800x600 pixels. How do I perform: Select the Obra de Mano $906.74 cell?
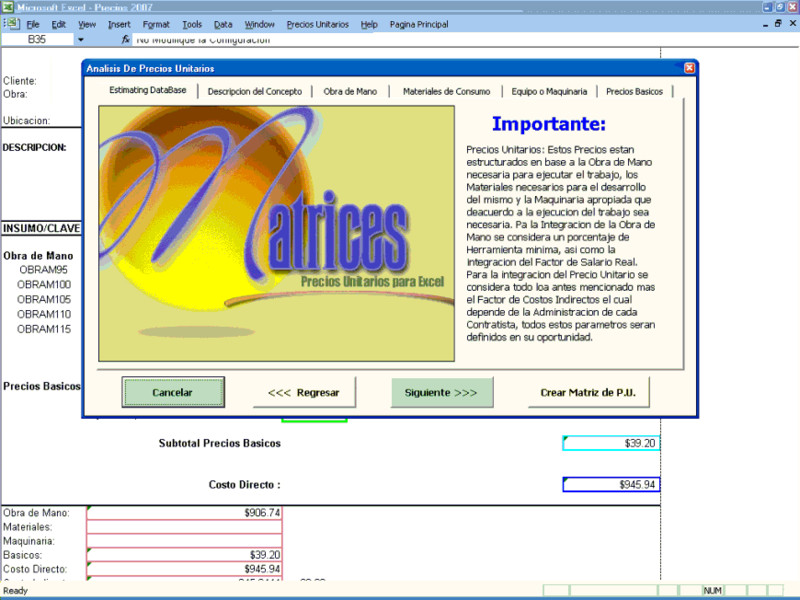click(184, 513)
